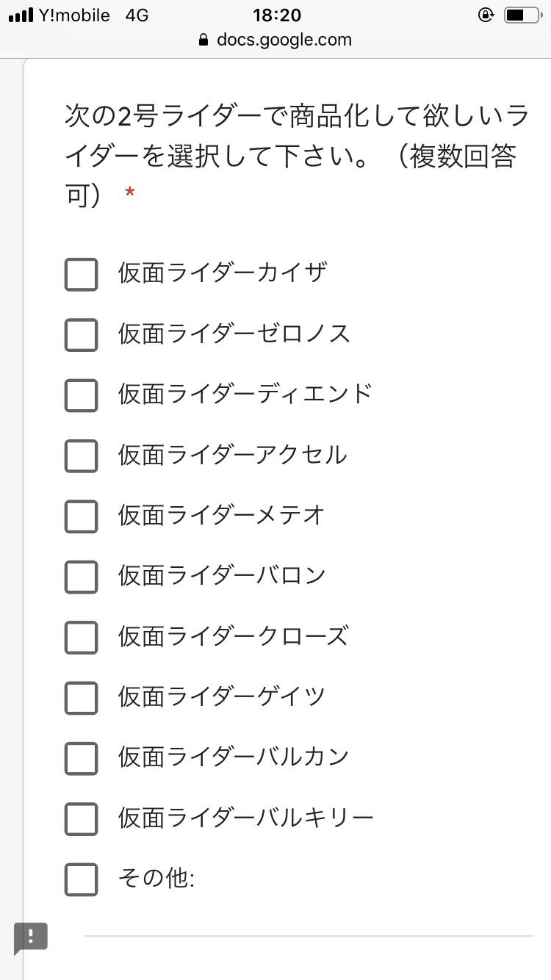Tick the 仮面ライダーディエンド box
This screenshot has width=551, height=980.
click(81, 394)
